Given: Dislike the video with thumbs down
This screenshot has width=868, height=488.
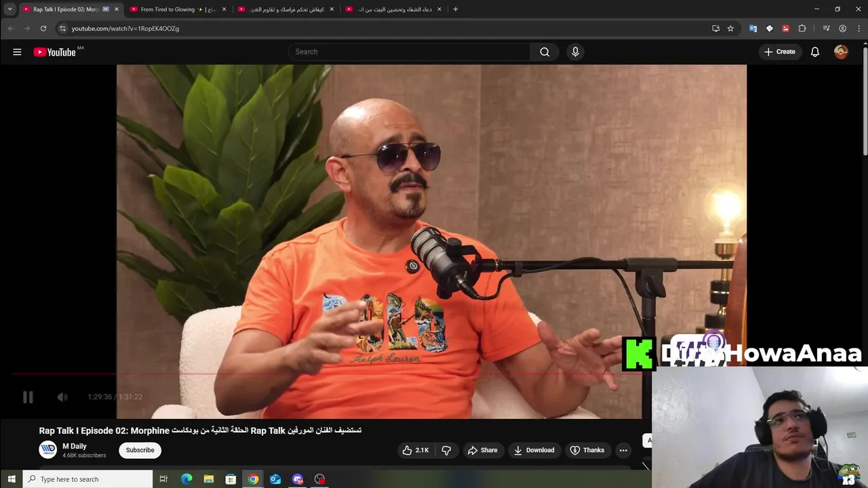Looking at the screenshot, I should click(446, 450).
